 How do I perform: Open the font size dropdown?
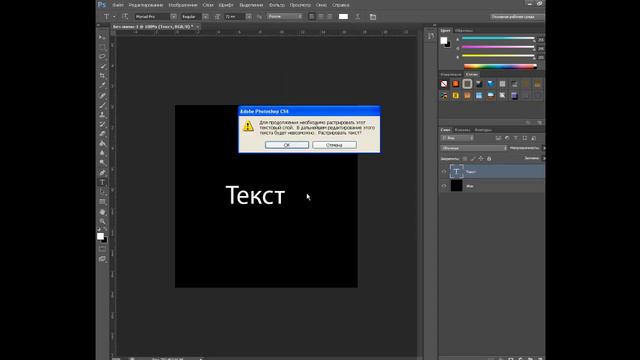[249, 17]
